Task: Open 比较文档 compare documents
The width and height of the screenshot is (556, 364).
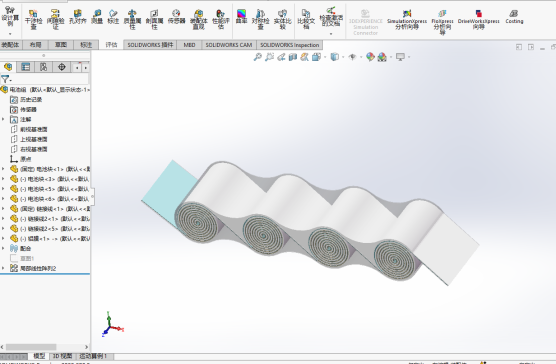Action: coord(306,20)
